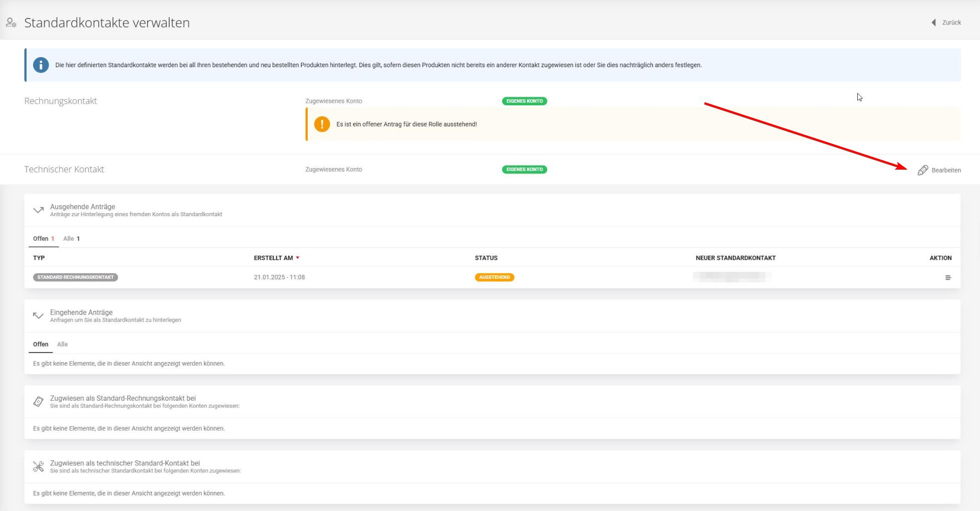Viewport: 980px width, 511px height.
Task: Click the pencil icon next to Bearbeiten
Action: click(923, 171)
